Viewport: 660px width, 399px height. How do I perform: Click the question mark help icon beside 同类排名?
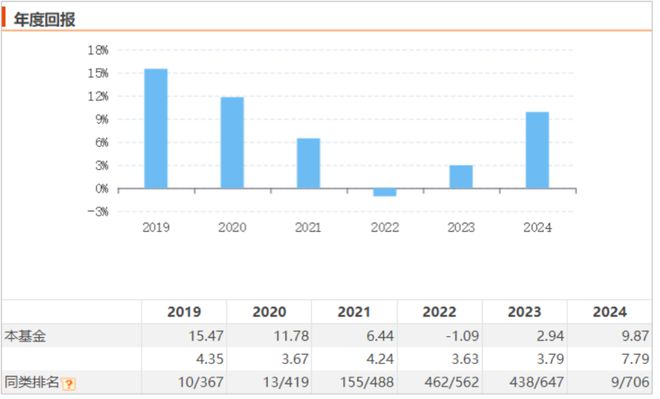click(x=69, y=383)
